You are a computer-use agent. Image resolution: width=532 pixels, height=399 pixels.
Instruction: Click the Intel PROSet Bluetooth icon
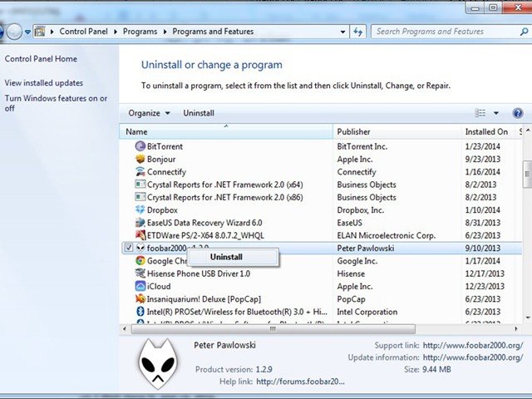pyautogui.click(x=140, y=312)
